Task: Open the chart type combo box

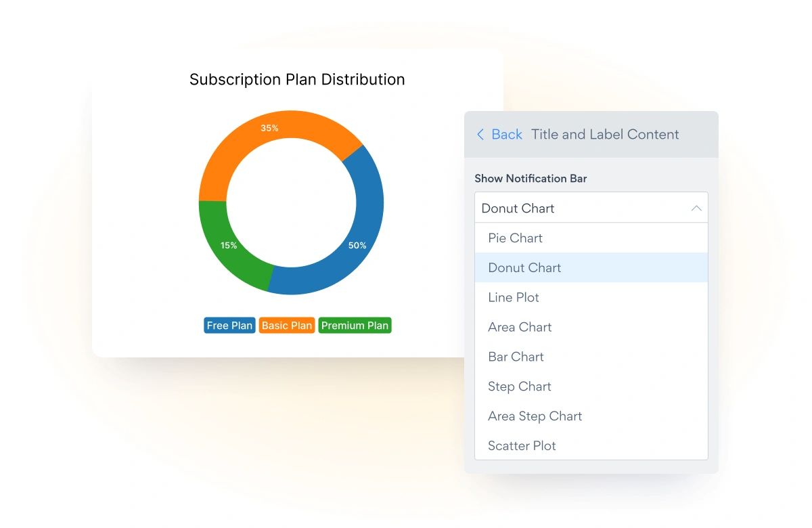Action: tap(582, 208)
